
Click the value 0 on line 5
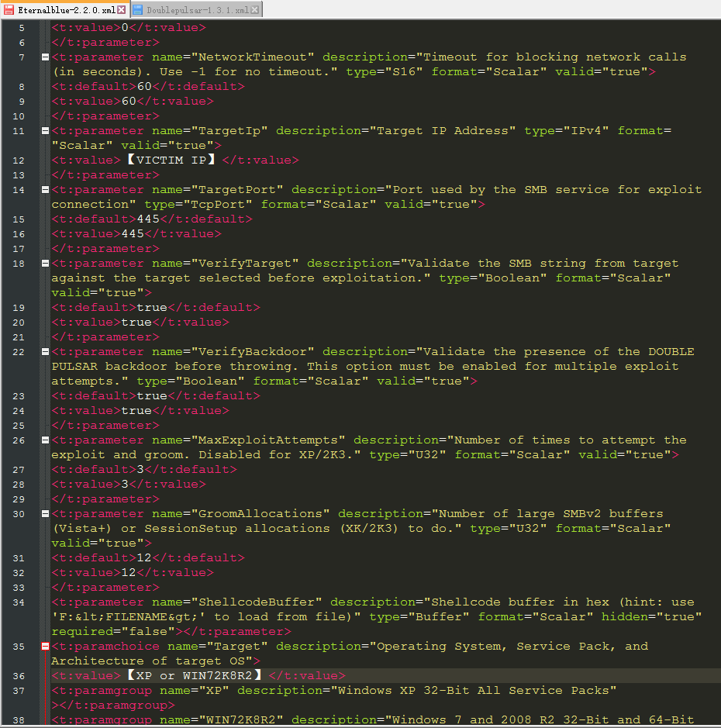125,27
